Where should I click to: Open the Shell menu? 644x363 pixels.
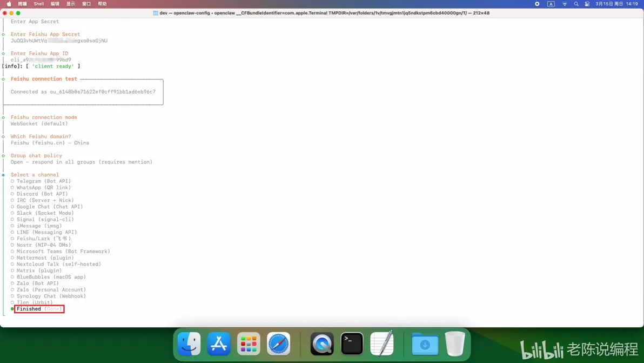[38, 4]
